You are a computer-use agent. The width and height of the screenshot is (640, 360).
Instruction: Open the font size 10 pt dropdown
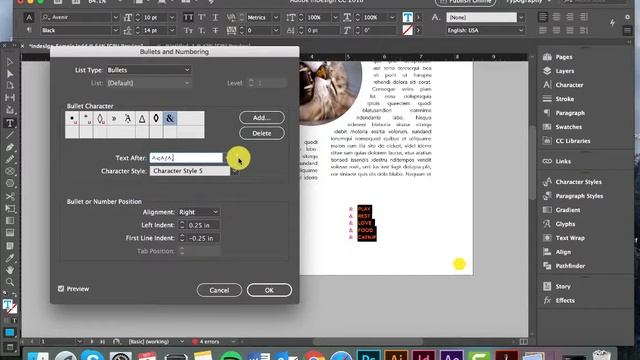172,18
